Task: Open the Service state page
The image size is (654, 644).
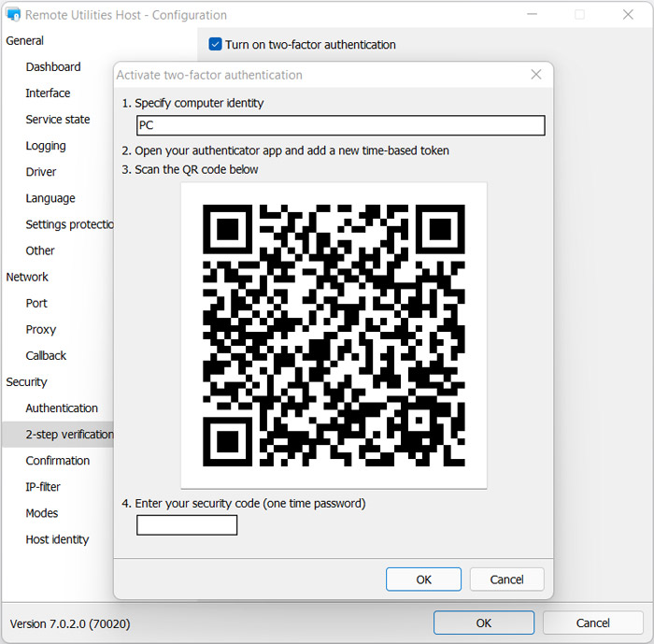Action: pos(58,120)
